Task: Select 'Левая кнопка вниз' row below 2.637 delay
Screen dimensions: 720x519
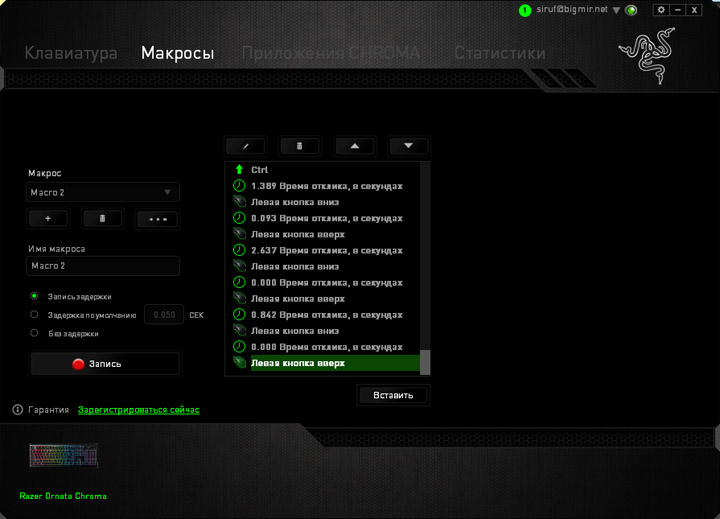Action: coord(322,266)
